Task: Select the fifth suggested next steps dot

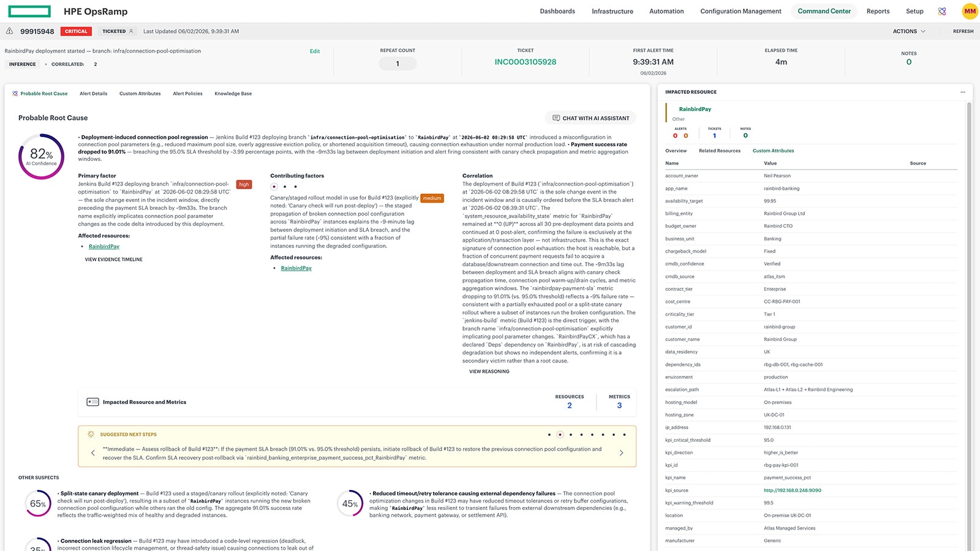Action: [x=592, y=435]
